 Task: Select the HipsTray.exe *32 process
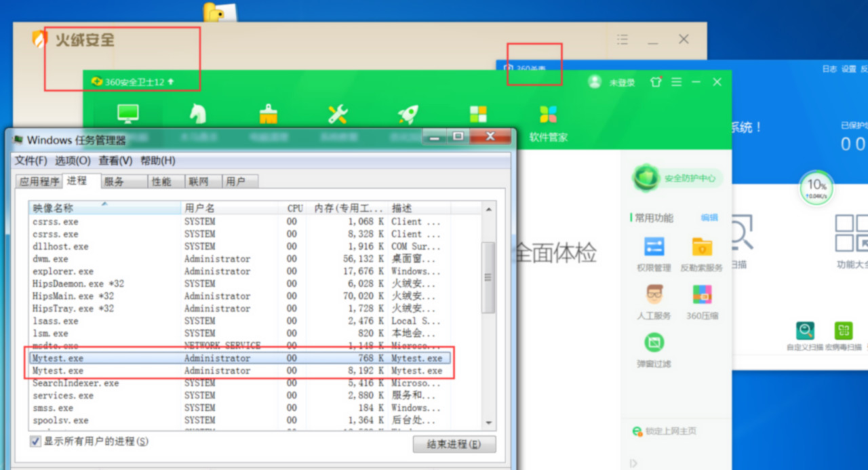pyautogui.click(x=241, y=309)
